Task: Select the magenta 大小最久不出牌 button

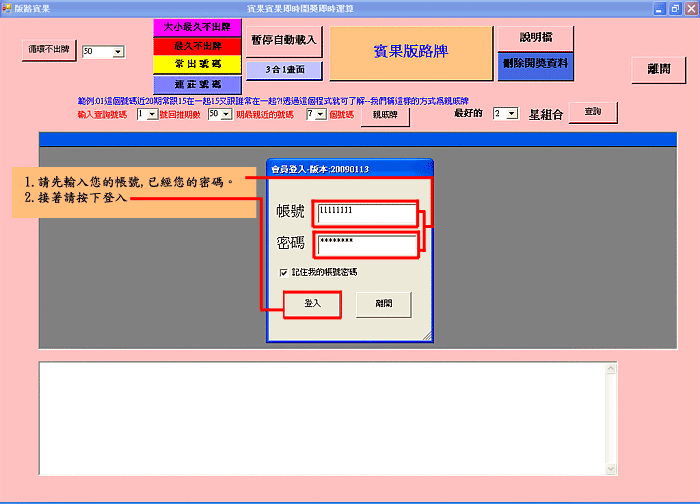Action: 197,27
